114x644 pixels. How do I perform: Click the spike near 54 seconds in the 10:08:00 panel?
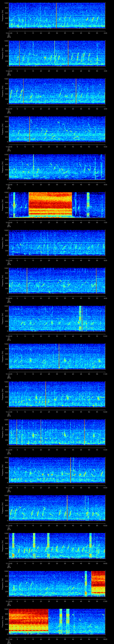pyautogui.click(x=96, y=280)
